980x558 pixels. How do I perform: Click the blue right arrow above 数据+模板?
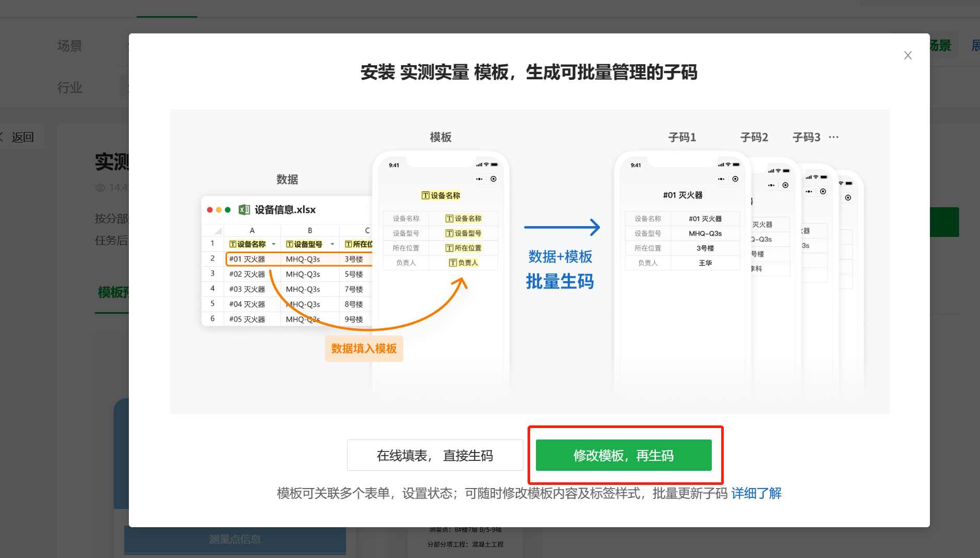pyautogui.click(x=562, y=227)
